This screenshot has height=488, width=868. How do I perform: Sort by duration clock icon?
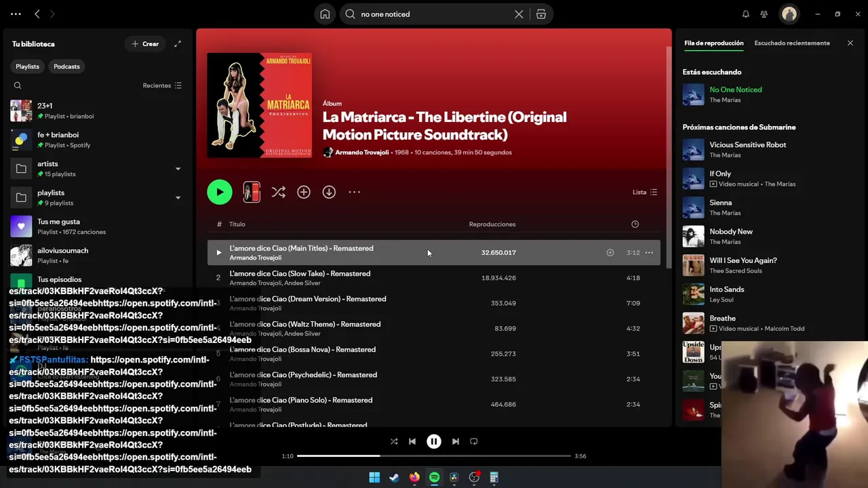(635, 224)
